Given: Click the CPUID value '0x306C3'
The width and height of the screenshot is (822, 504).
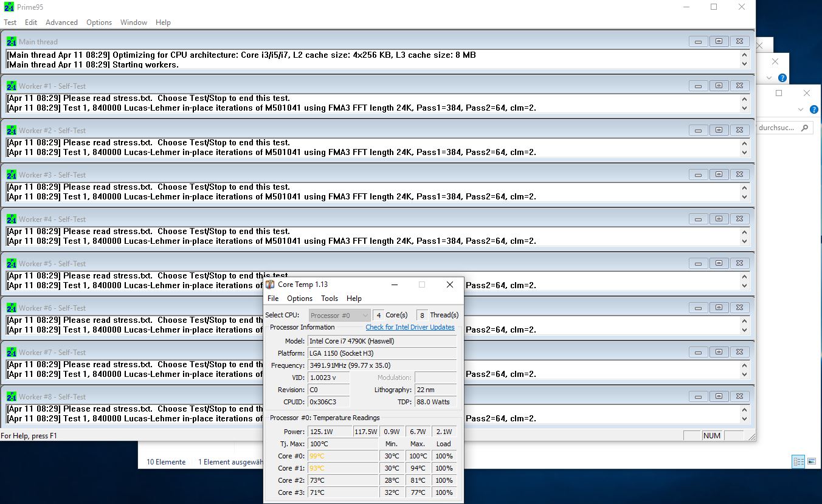Looking at the screenshot, I should pyautogui.click(x=329, y=402).
